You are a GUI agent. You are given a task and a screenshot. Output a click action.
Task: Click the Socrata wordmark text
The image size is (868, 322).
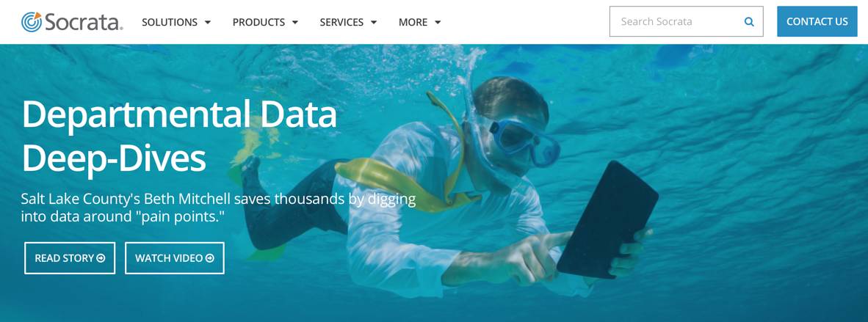click(x=83, y=22)
